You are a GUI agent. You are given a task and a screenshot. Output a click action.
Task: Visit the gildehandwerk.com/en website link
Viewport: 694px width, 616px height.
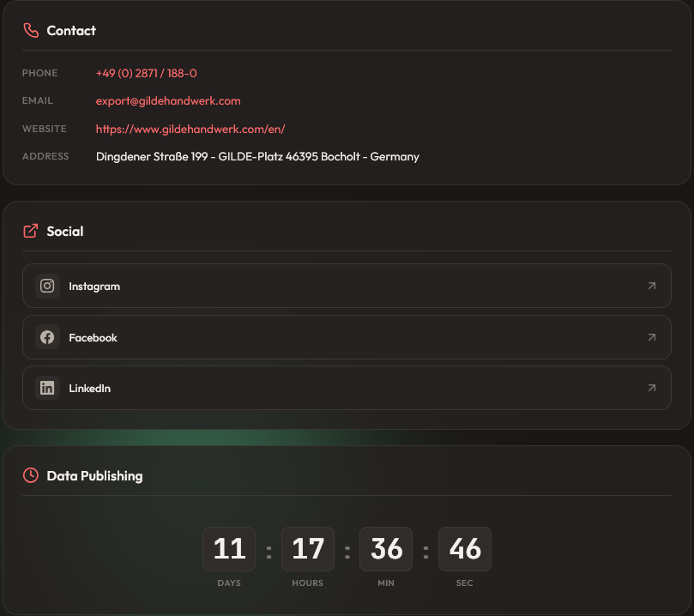[x=190, y=130]
